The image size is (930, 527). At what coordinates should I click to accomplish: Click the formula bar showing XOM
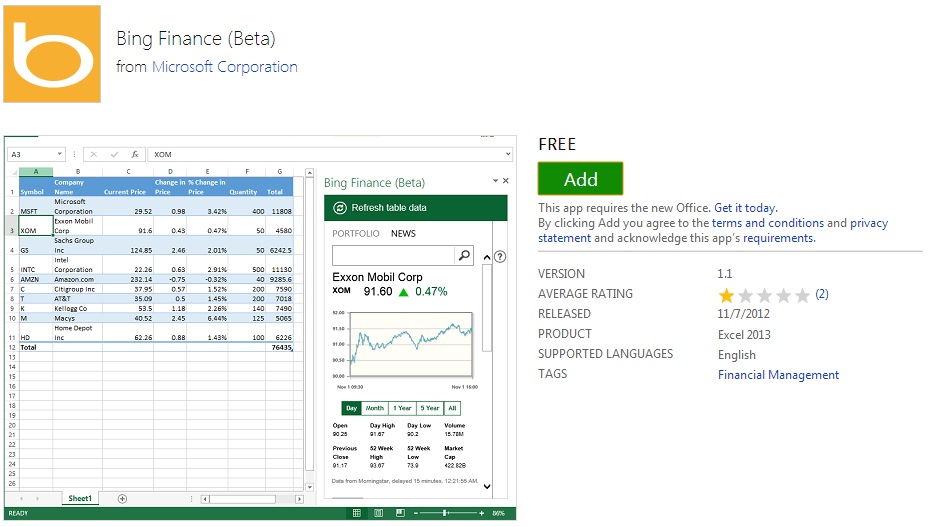pyautogui.click(x=325, y=154)
